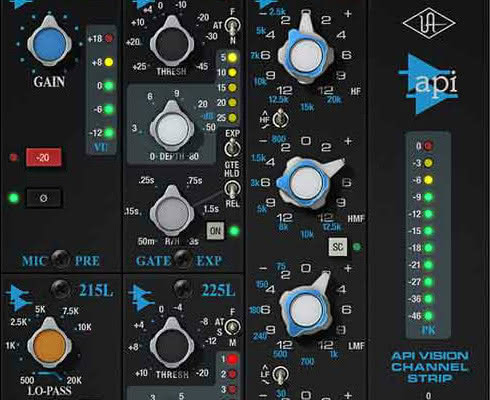Click the PK label under output meter
This screenshot has width=490, height=400.
tap(428, 330)
